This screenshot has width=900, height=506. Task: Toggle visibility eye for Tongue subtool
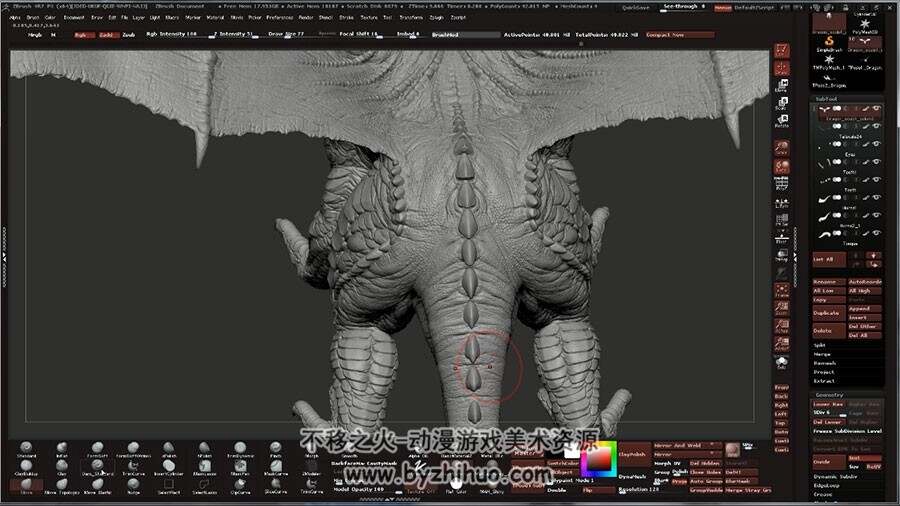876,233
